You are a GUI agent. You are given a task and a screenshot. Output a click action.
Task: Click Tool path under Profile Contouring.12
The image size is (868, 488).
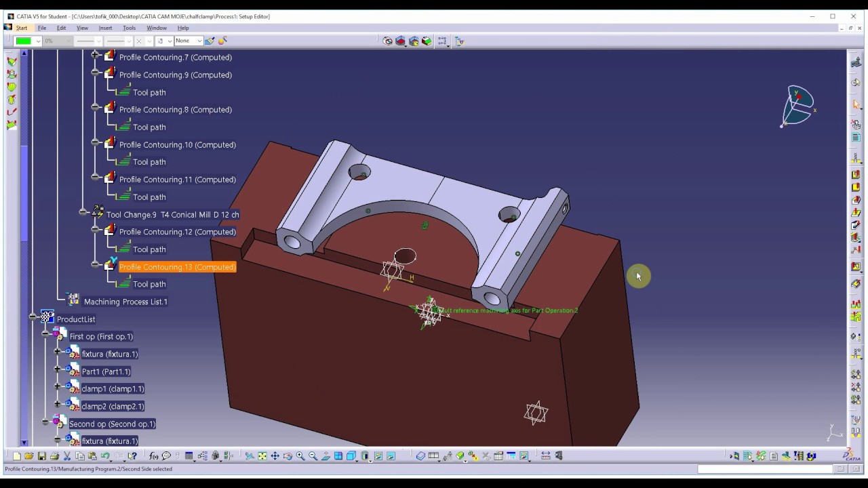149,249
